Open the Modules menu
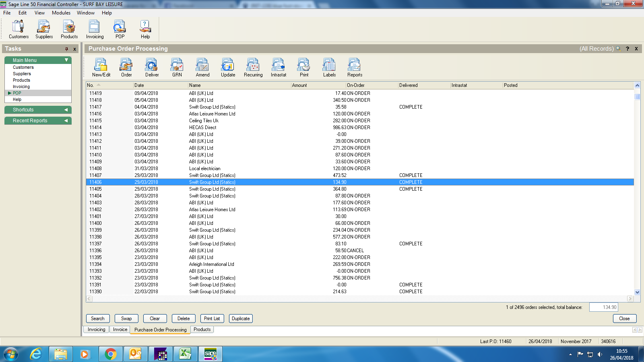644x362 pixels. pyautogui.click(x=61, y=13)
